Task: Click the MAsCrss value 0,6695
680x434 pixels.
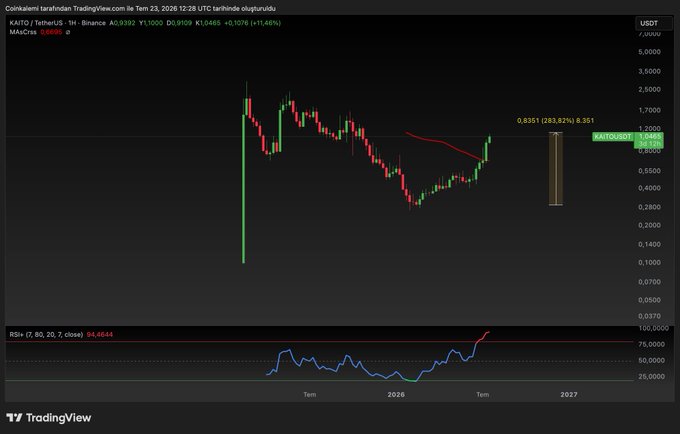Action: click(51, 32)
